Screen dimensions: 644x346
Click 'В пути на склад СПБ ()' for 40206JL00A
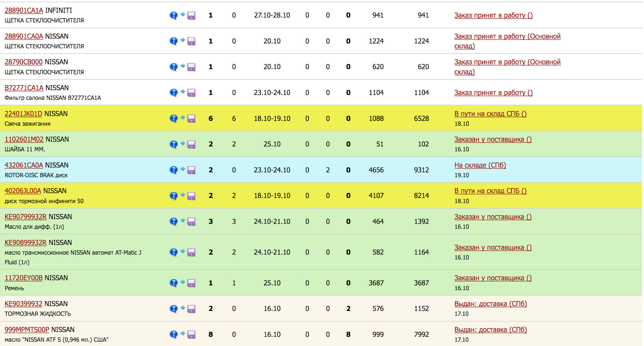(x=490, y=191)
